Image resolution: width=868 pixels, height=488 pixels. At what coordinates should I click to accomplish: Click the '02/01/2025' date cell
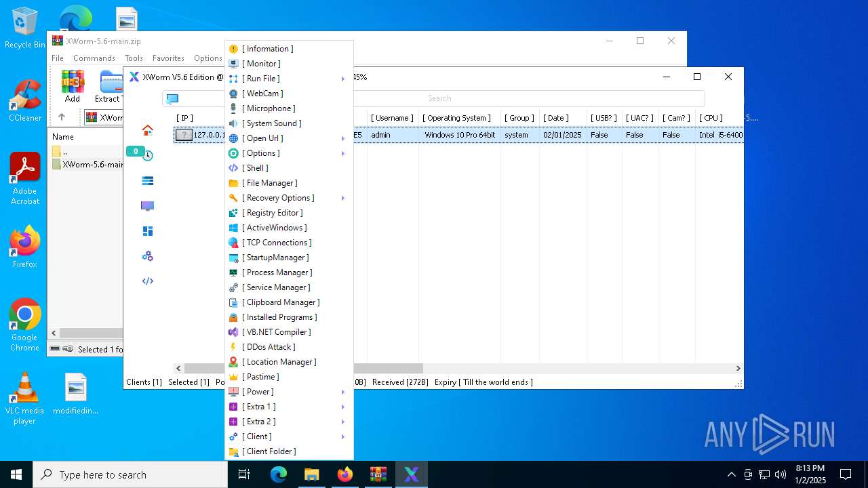(562, 135)
